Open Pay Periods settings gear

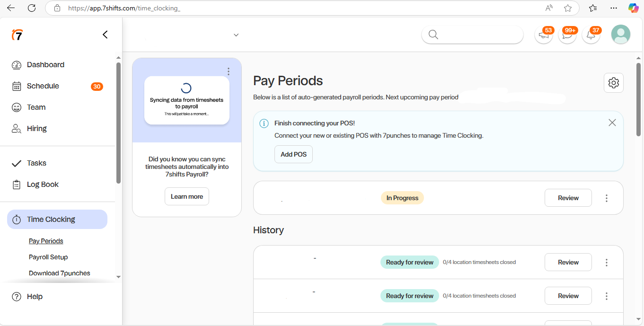[x=614, y=83]
